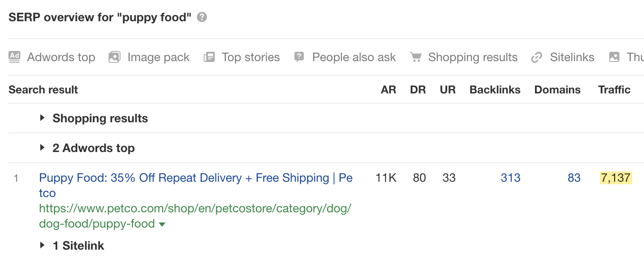Click the 83 referring domains number
Screen dimensions: 644x259
tap(574, 177)
